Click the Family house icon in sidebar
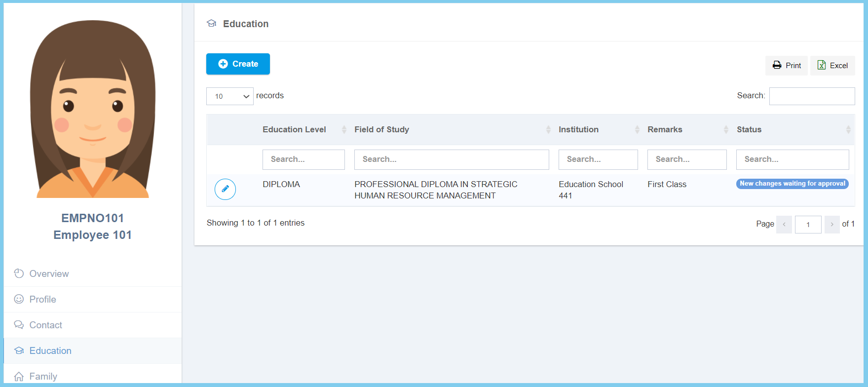The width and height of the screenshot is (868, 387). 19,376
